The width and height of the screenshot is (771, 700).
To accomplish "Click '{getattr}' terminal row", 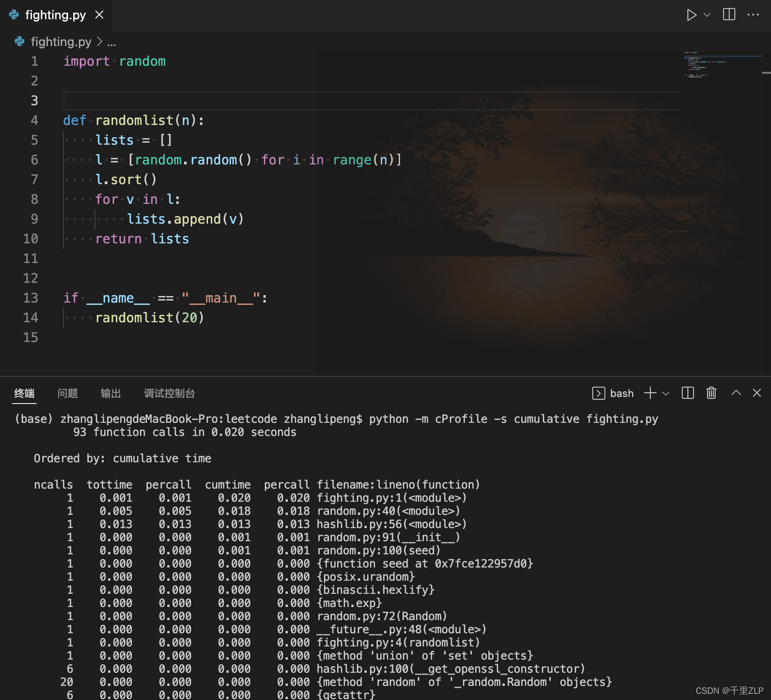I will (347, 694).
